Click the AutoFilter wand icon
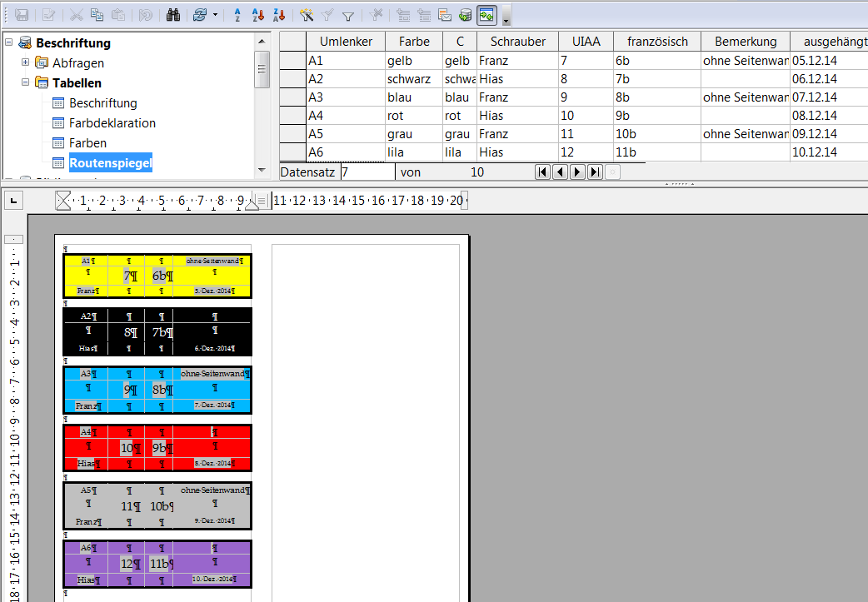Viewport: 868px width, 602px height. click(x=306, y=15)
